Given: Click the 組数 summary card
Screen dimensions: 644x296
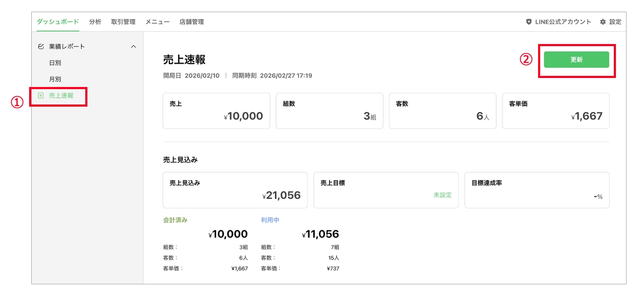Looking at the screenshot, I should pyautogui.click(x=329, y=111).
